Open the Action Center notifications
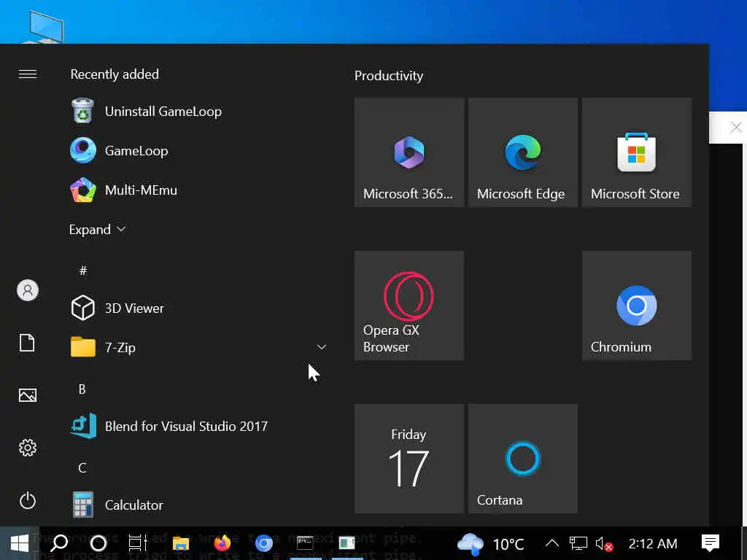This screenshot has height=560, width=747. [x=710, y=543]
